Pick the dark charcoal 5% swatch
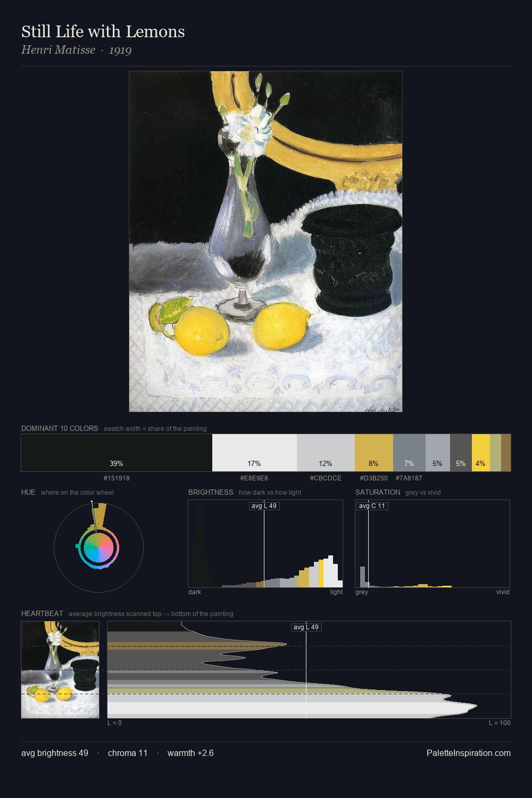The height and width of the screenshot is (798, 532). coord(461,453)
